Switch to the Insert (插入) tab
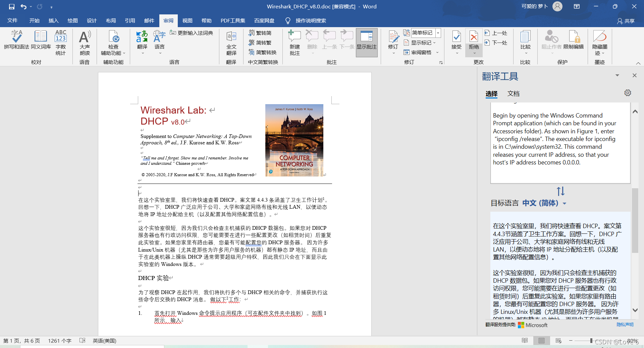This screenshot has height=348, width=644. pyautogui.click(x=53, y=20)
